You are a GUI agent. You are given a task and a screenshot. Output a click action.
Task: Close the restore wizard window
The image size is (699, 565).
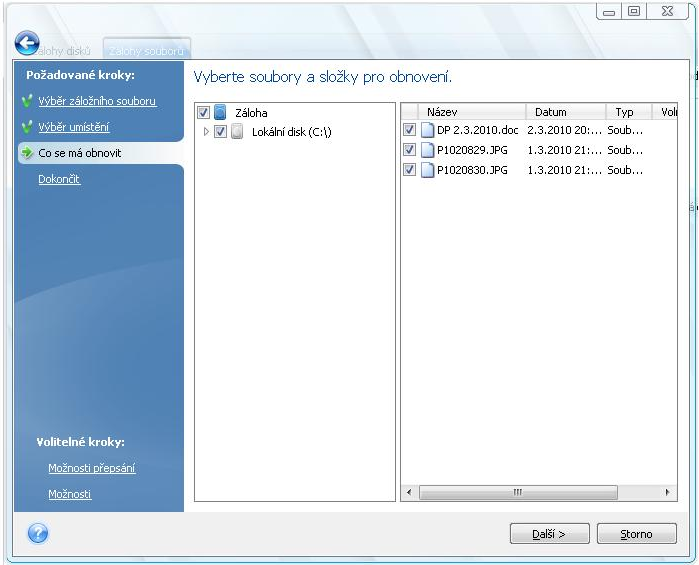coord(667,12)
